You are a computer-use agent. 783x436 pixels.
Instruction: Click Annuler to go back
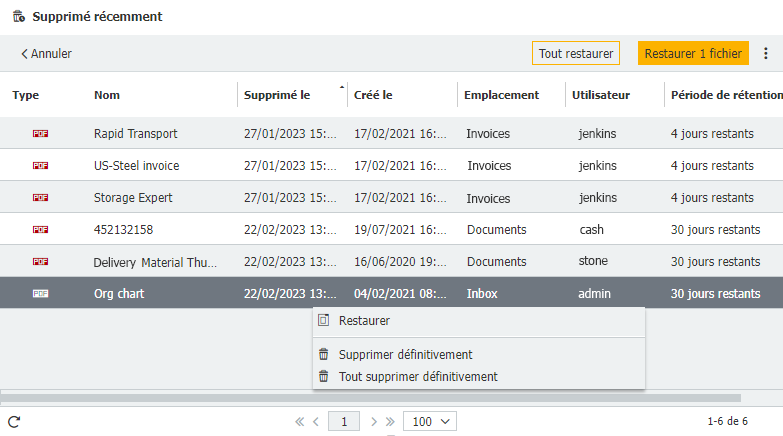[46, 54]
